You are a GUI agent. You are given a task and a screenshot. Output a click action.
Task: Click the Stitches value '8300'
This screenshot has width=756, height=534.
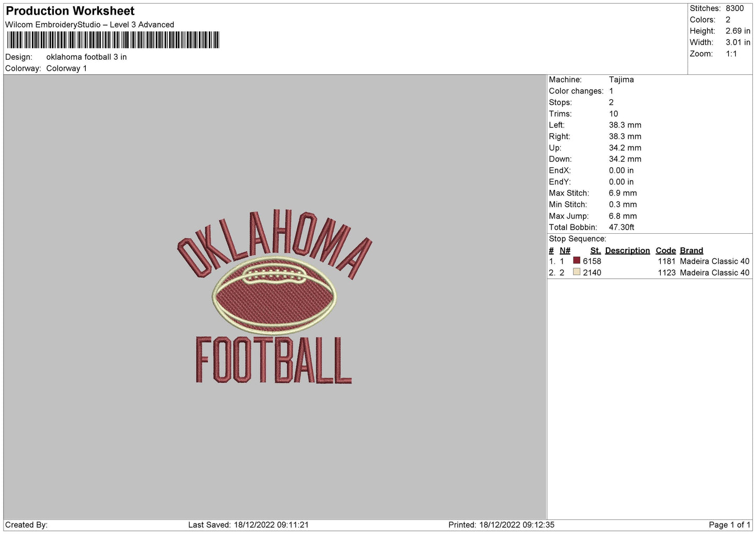[735, 8]
